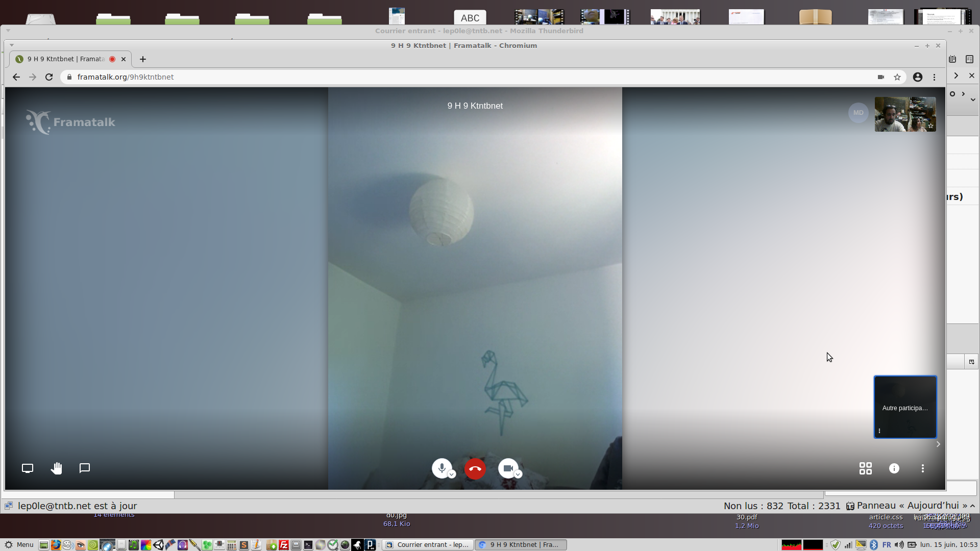The image size is (980, 551).
Task: Open the chat panel
Action: [85, 468]
